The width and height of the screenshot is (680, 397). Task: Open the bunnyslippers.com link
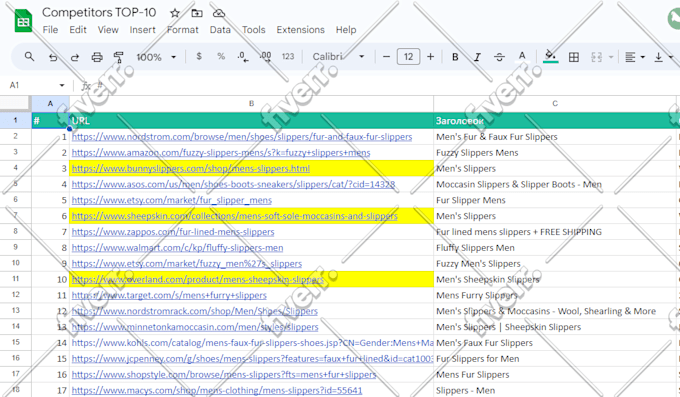(x=191, y=168)
